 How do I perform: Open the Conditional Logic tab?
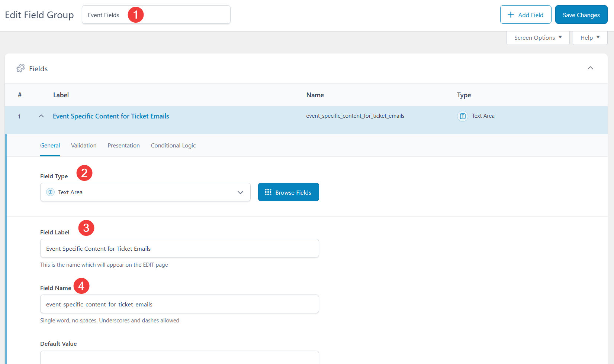(x=173, y=146)
